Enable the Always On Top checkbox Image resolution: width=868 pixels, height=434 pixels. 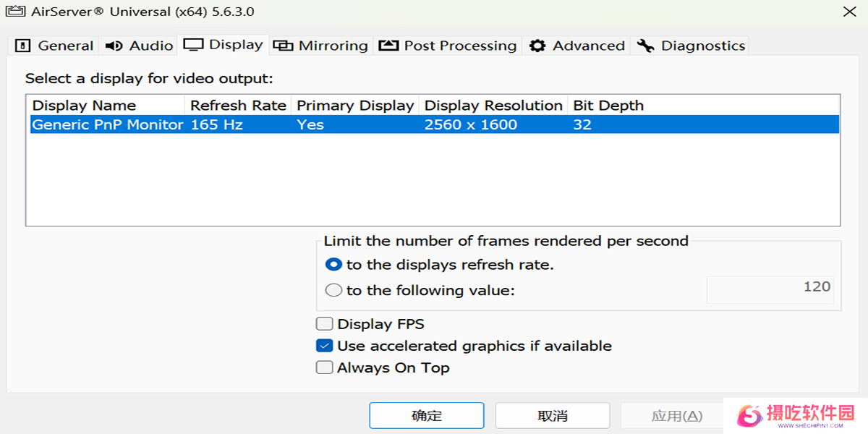pos(325,367)
